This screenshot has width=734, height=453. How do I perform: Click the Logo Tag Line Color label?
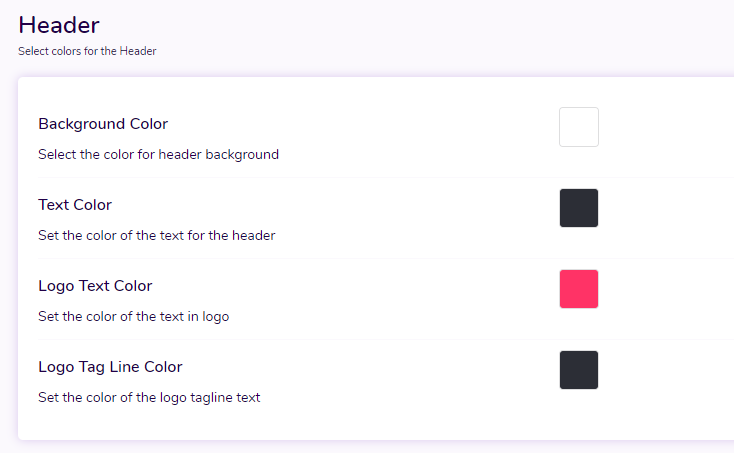coord(110,367)
